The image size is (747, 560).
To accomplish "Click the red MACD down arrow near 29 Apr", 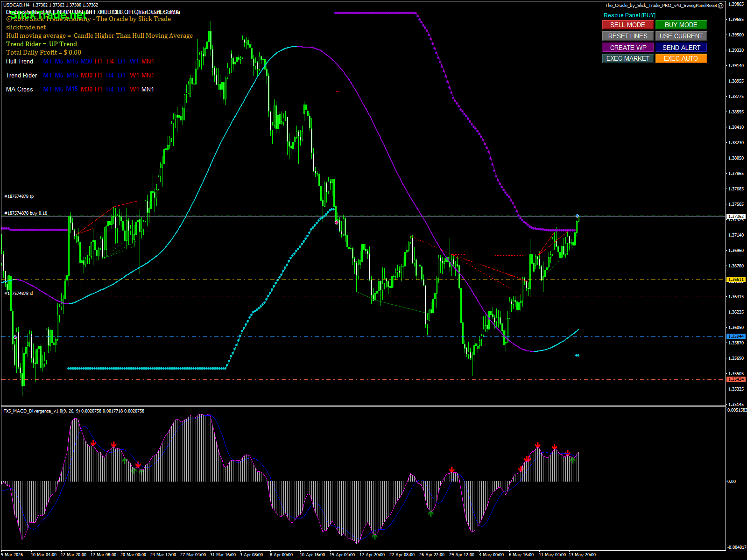I will click(452, 469).
